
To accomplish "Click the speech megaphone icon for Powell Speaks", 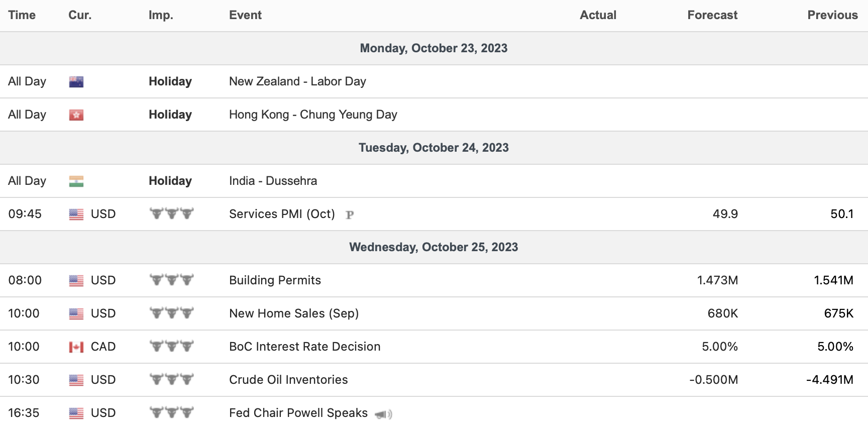I will point(383,414).
